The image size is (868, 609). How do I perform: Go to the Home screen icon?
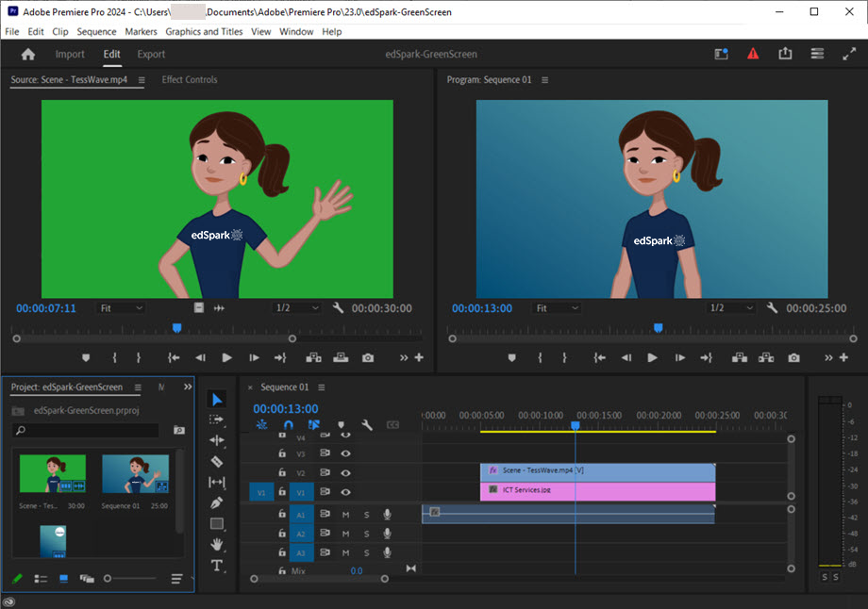point(27,55)
